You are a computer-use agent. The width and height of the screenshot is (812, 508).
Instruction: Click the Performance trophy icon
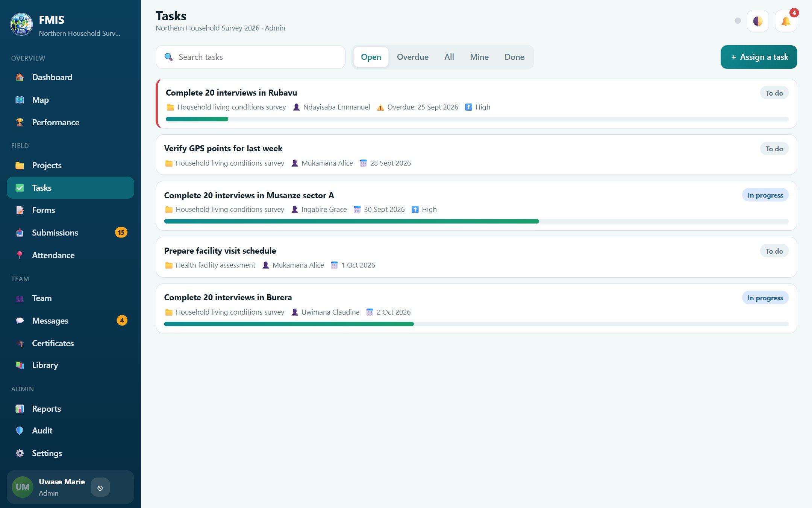[20, 122]
